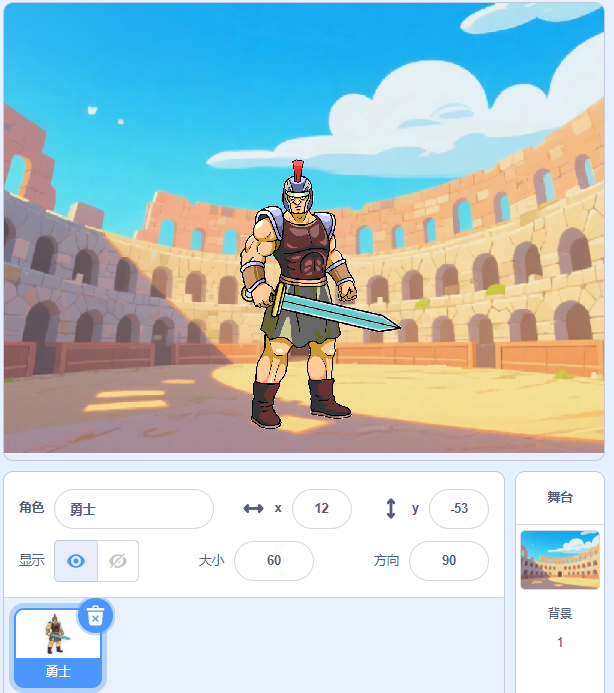Click the backdrop count number 1
The width and height of the screenshot is (614, 693).
point(560,642)
